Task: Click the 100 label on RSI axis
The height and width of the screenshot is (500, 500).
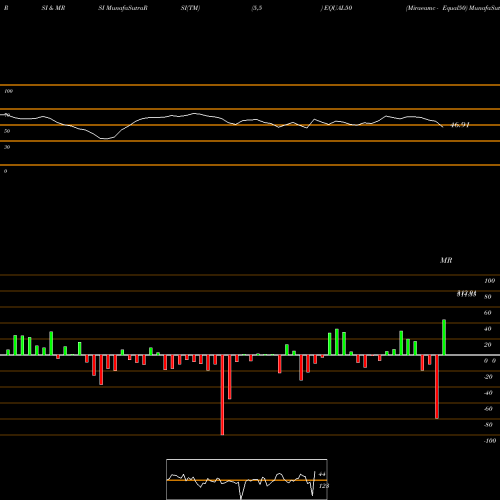Action: 8,91
